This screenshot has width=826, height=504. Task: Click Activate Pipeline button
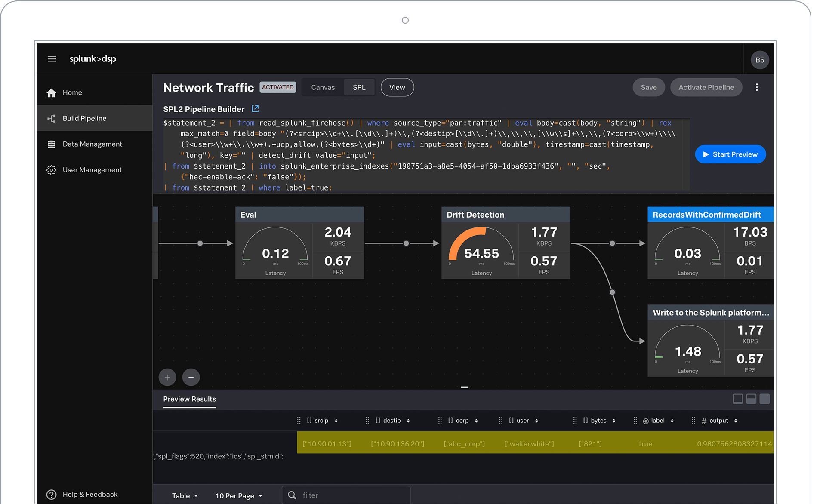[x=706, y=87]
